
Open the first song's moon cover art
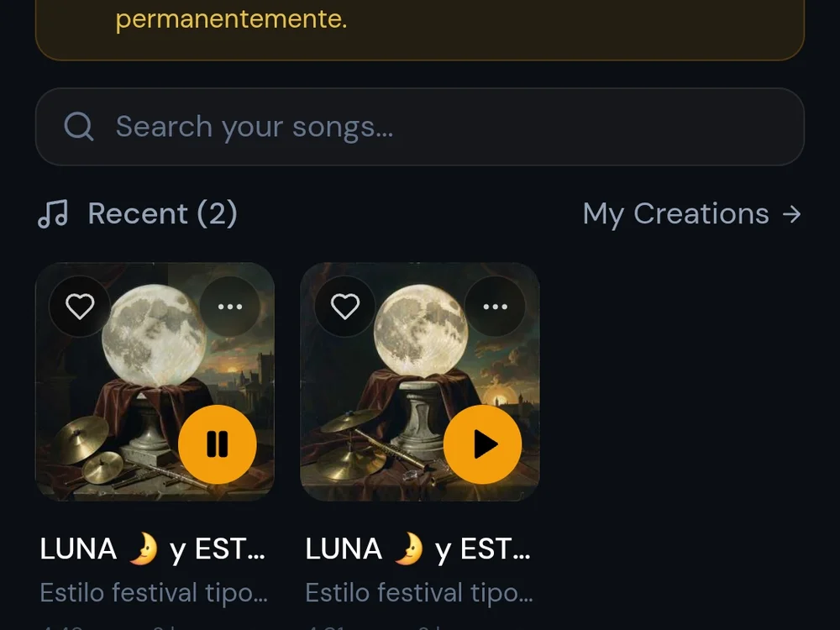tap(155, 382)
